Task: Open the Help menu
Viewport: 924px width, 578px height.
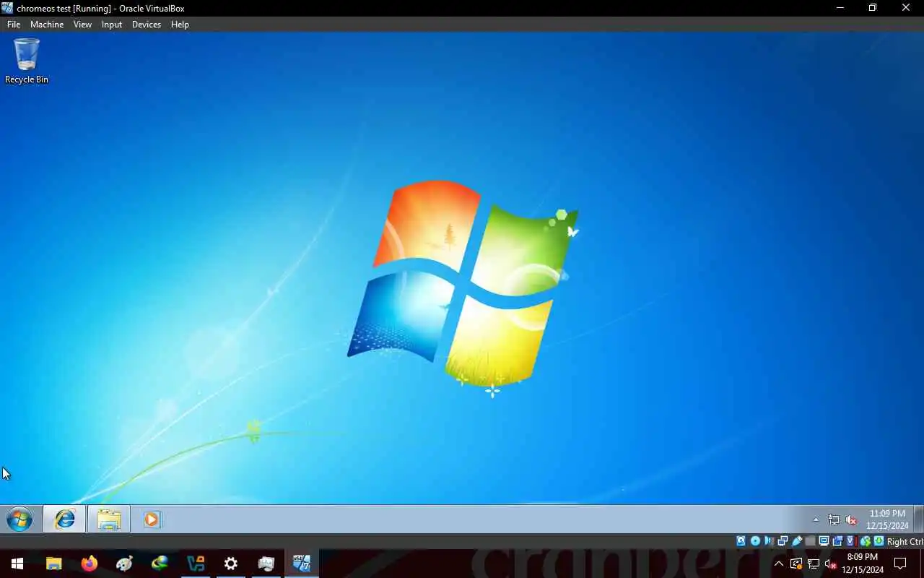Action: click(x=180, y=24)
